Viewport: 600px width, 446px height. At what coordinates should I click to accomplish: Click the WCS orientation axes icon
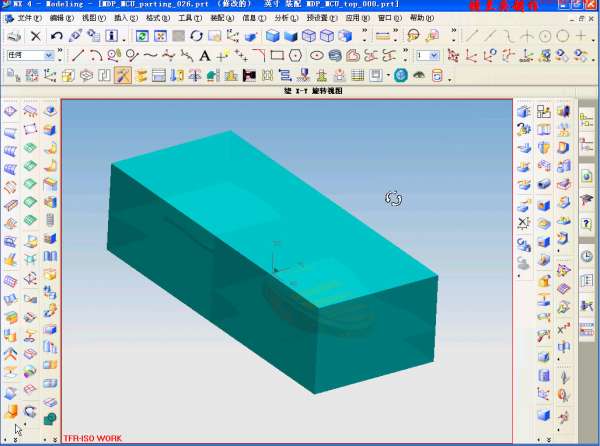pos(232,36)
